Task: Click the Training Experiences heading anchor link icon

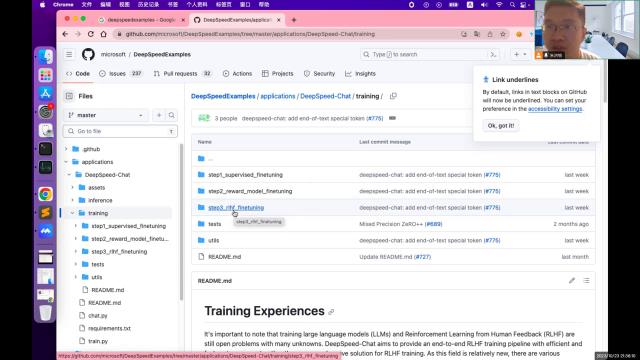Action: coord(331,312)
